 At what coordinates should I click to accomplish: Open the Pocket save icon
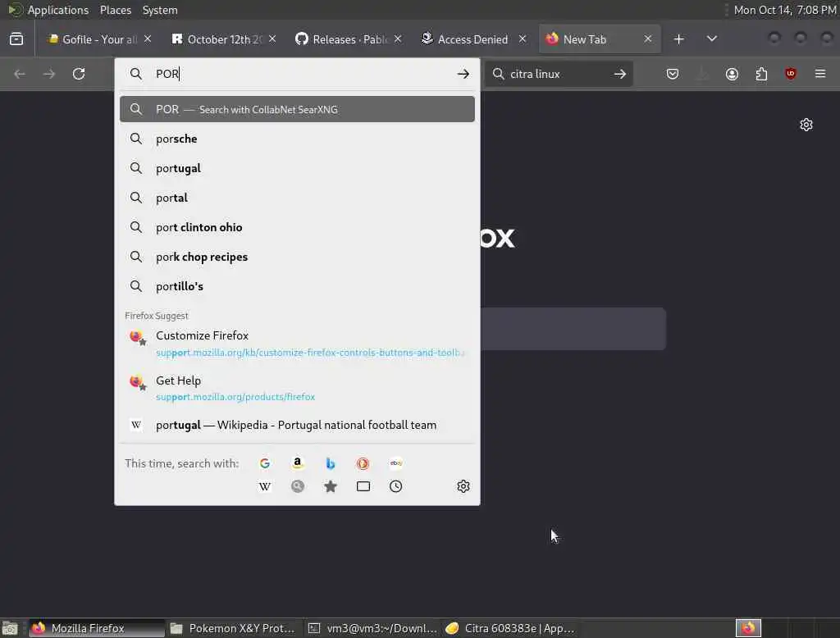click(x=673, y=74)
